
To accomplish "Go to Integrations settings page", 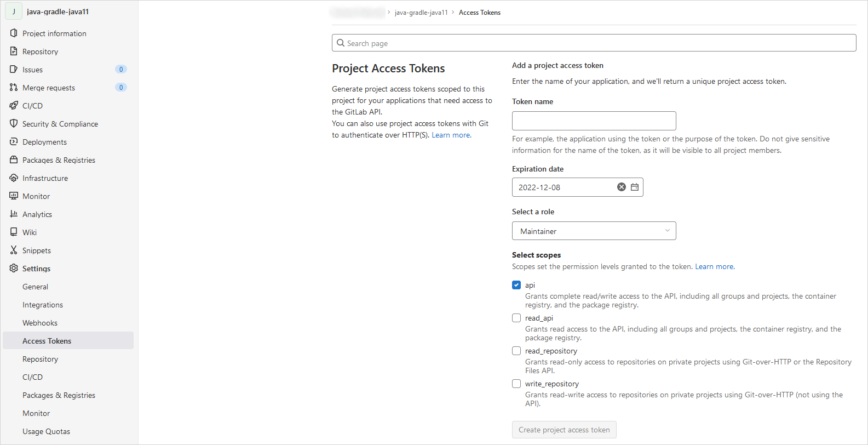I will coord(43,305).
